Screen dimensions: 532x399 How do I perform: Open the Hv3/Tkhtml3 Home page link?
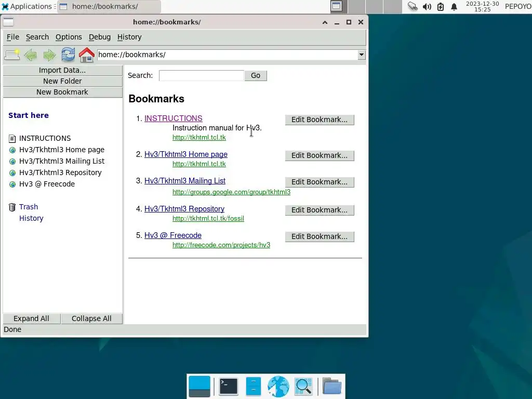click(186, 154)
